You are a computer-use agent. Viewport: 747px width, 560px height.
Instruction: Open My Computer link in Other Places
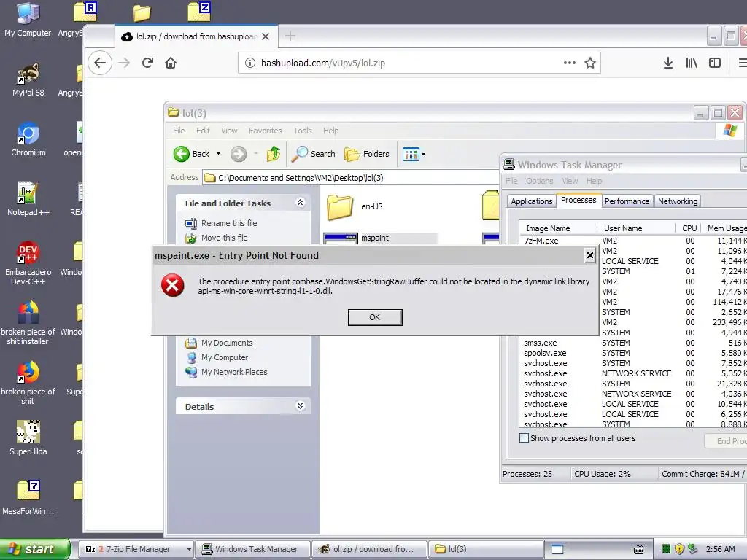pyautogui.click(x=225, y=357)
